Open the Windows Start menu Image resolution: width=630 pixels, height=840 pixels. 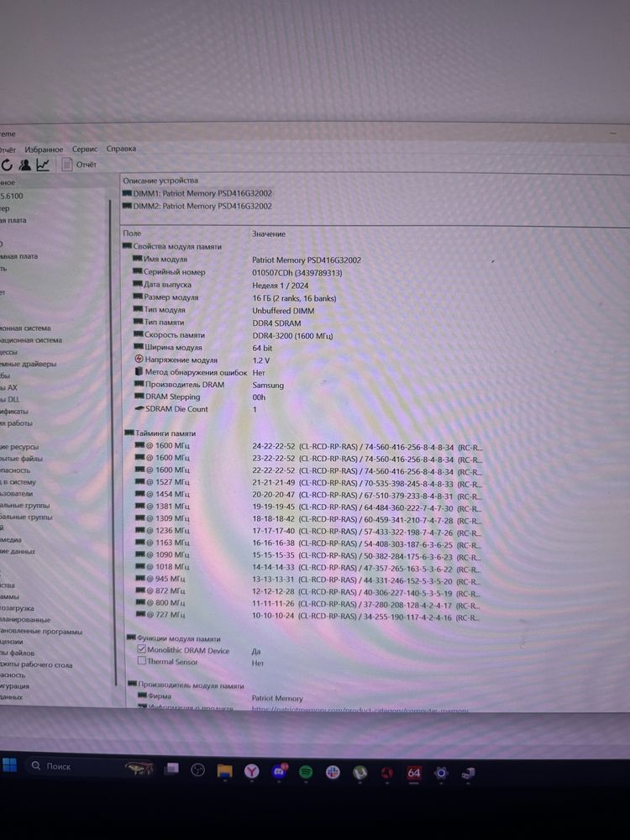pyautogui.click(x=9, y=764)
